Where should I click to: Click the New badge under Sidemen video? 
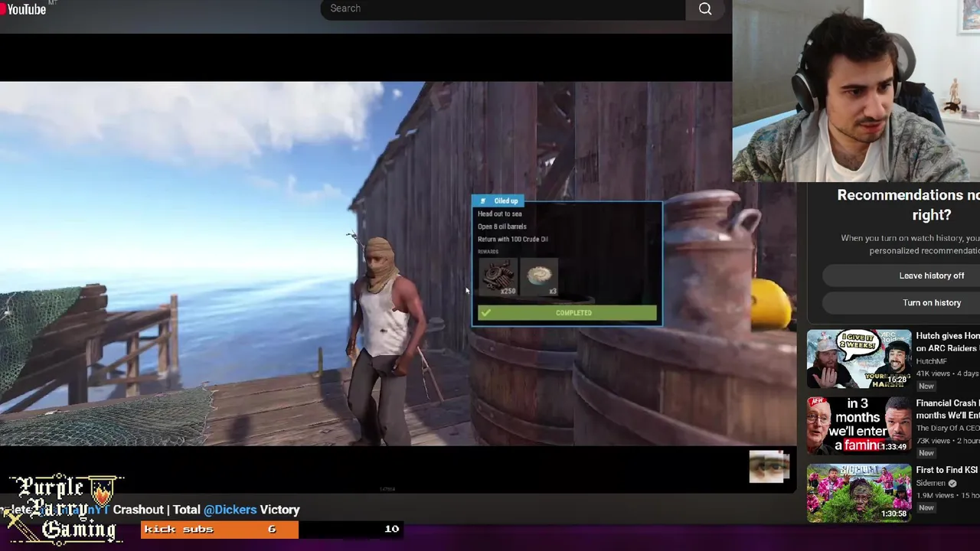tap(926, 508)
